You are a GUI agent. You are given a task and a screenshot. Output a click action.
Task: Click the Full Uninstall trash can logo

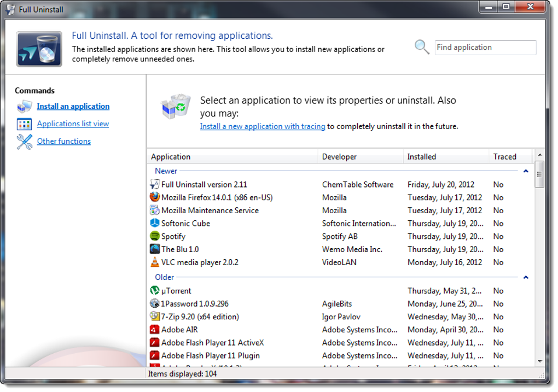click(39, 49)
